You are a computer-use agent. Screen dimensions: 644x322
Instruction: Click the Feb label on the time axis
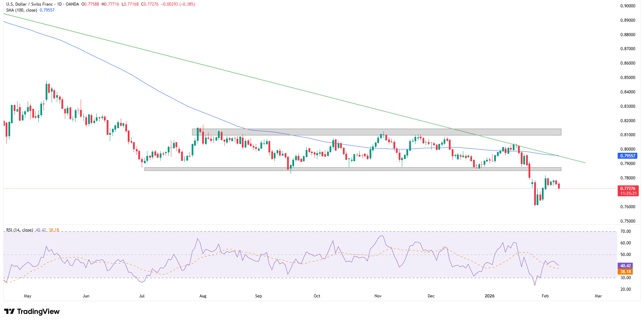pyautogui.click(x=545, y=296)
